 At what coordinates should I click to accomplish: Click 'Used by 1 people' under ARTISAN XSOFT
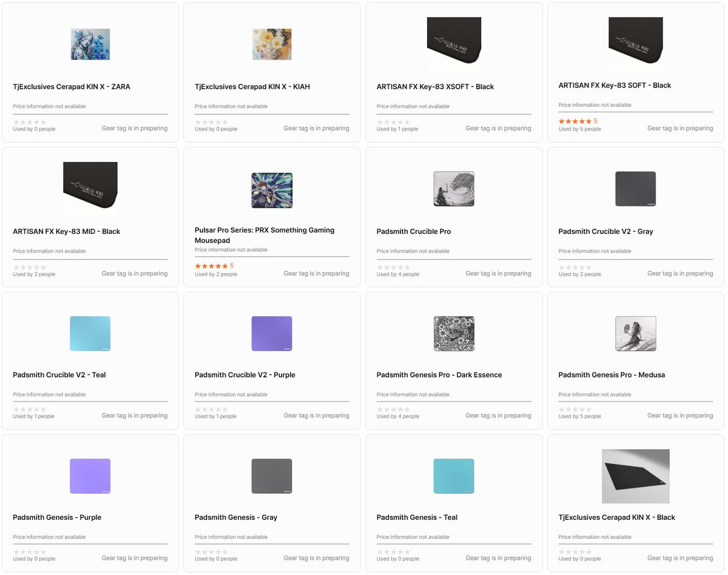point(397,129)
